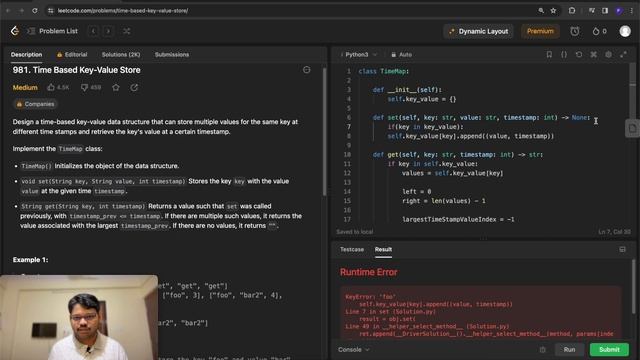Submit the solution
This screenshot has height=360, width=640.
click(x=609, y=350)
